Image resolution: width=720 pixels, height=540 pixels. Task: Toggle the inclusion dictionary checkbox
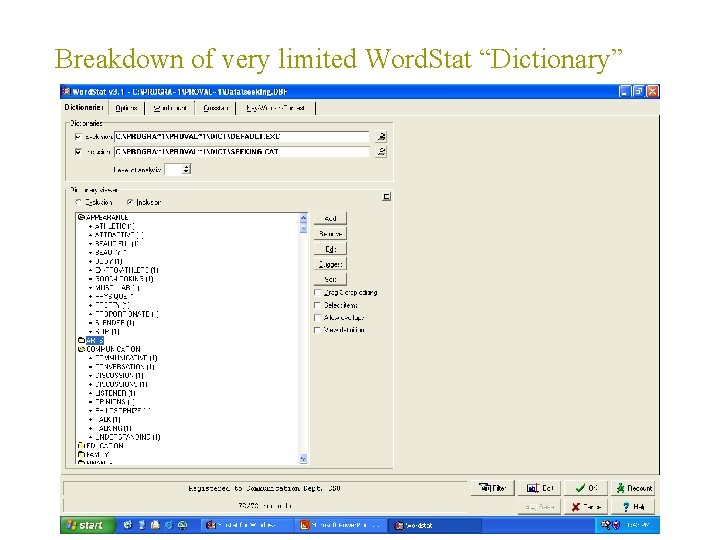(78, 152)
